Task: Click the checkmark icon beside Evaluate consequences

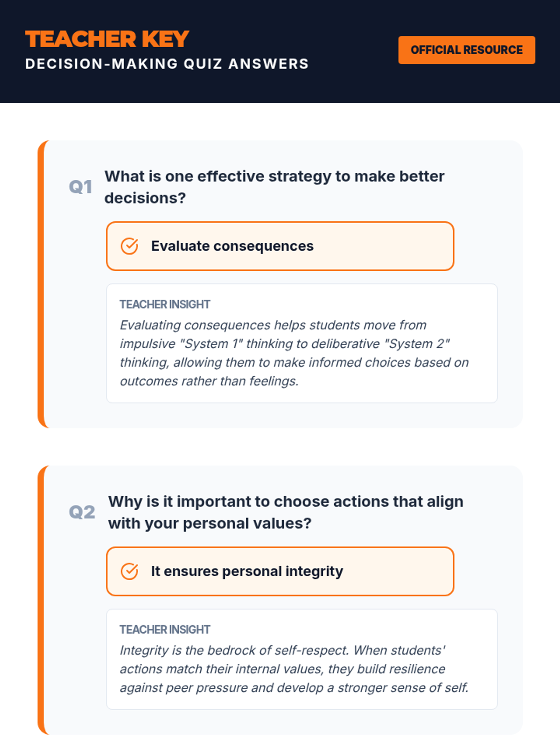Action: pyautogui.click(x=129, y=246)
